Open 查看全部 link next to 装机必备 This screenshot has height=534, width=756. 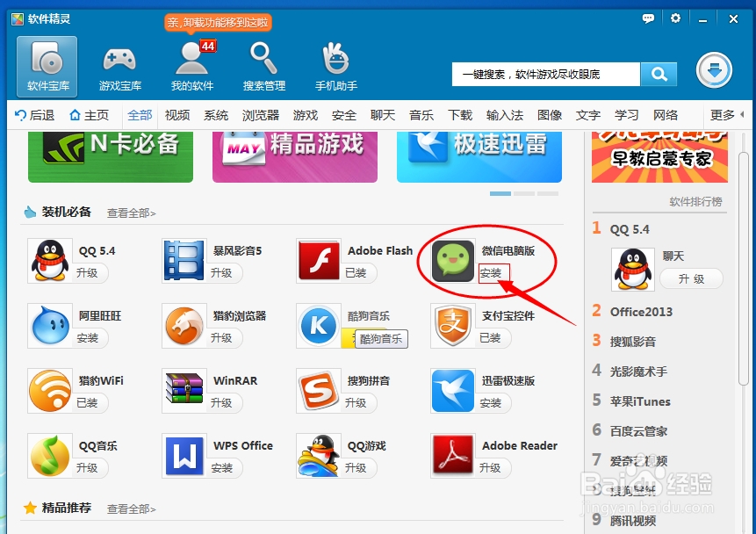pyautogui.click(x=131, y=213)
